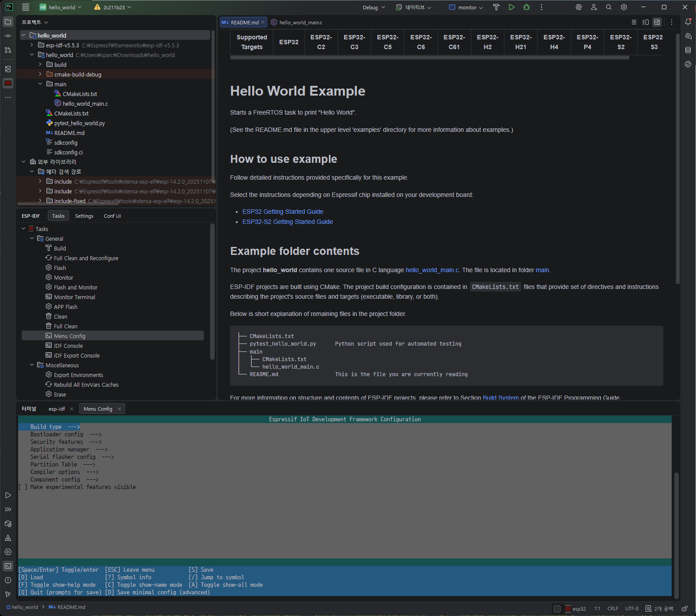
Task: Click the Build hammer icon in toolbar
Action: pos(496,7)
